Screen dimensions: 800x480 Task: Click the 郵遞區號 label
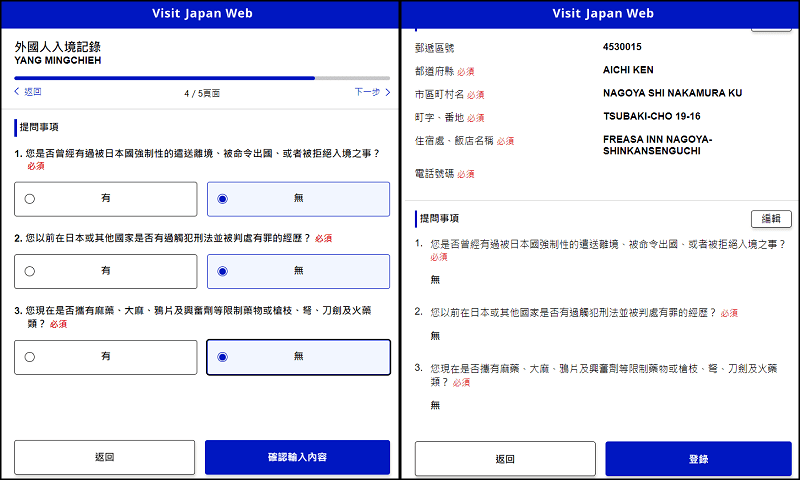click(434, 48)
